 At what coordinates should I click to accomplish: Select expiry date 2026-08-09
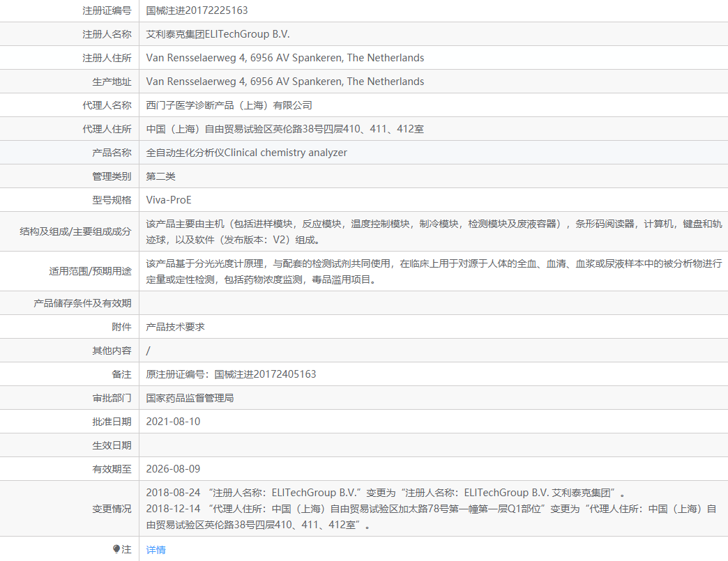[173, 468]
